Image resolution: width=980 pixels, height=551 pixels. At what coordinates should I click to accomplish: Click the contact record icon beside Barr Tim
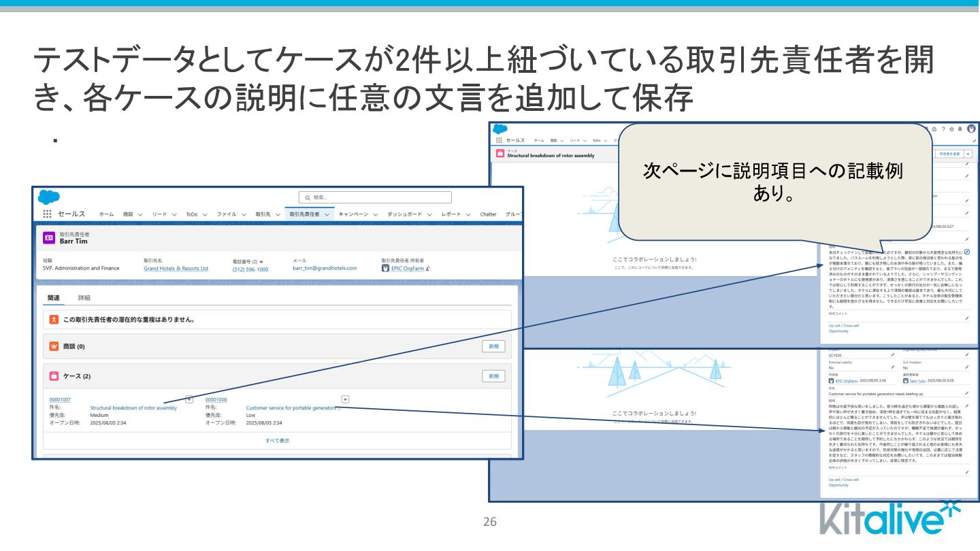pos(49,237)
